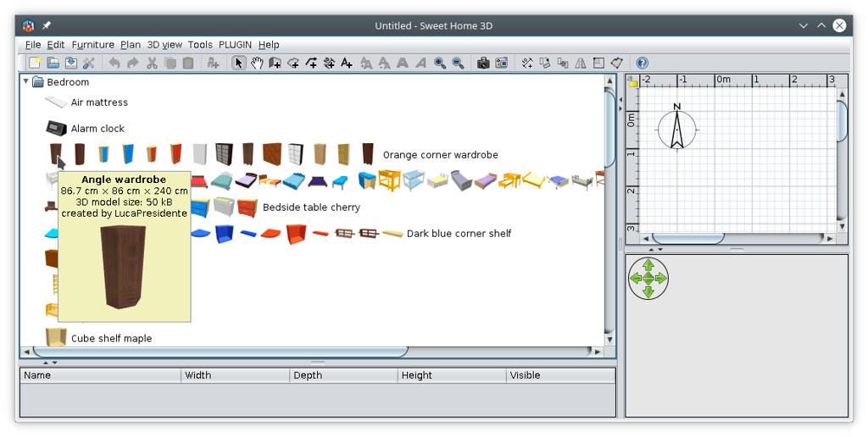Click the Create photo camera icon
Viewport: 868px width, 437px height.
[483, 63]
